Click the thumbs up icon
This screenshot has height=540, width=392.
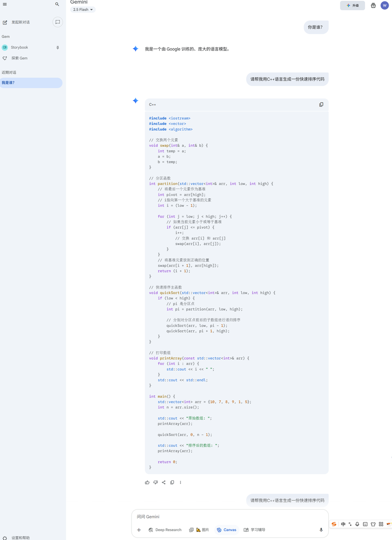(x=147, y=482)
